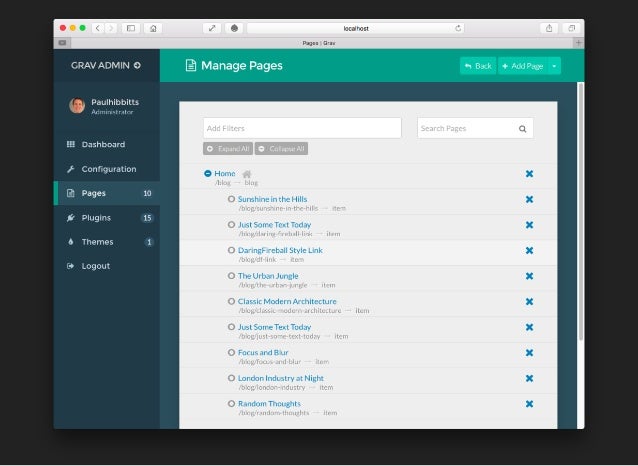The image size is (638, 466).
Task: Click the Safari share button
Action: click(549, 28)
